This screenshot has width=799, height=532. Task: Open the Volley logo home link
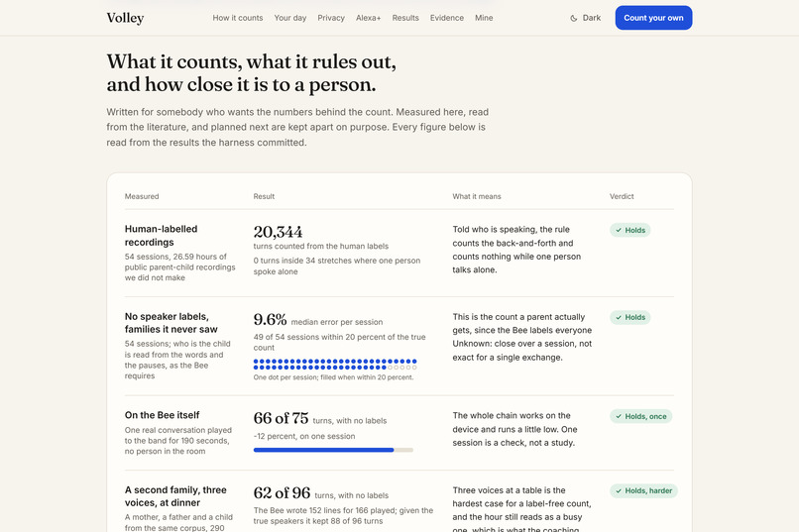click(x=125, y=18)
